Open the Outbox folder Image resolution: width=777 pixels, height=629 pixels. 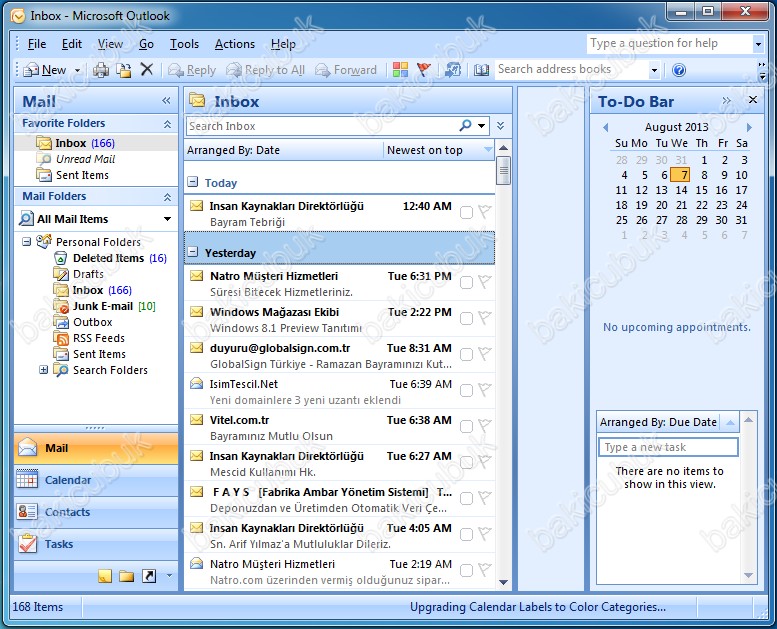(93, 322)
